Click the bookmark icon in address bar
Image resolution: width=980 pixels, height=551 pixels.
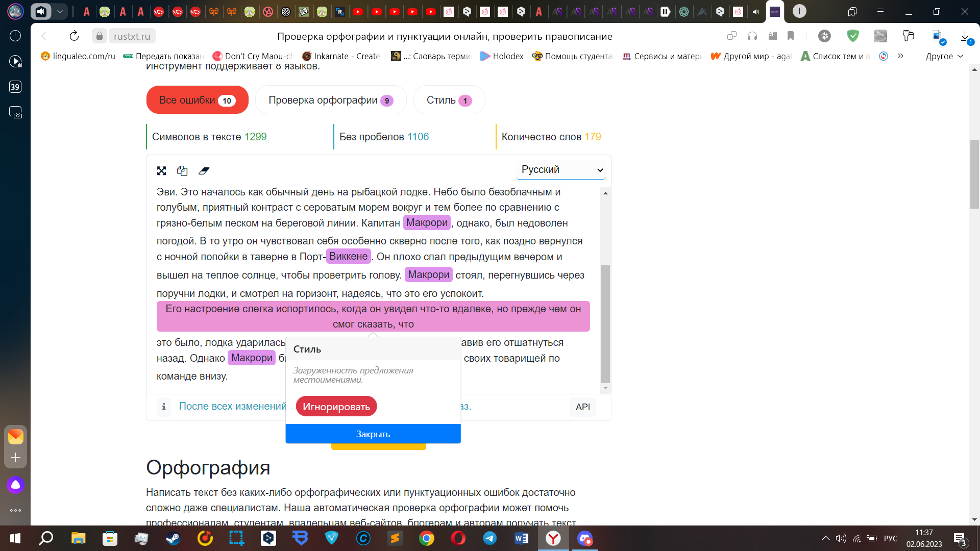[x=791, y=36]
